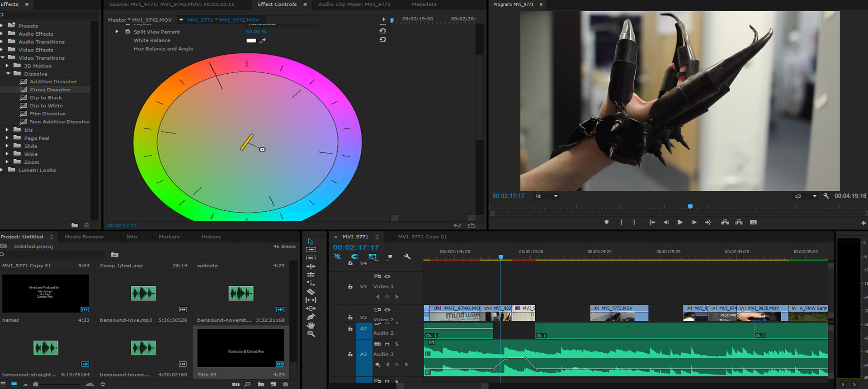The height and width of the screenshot is (389, 868).
Task: Toggle Snap in the timeline
Action: coord(354,256)
